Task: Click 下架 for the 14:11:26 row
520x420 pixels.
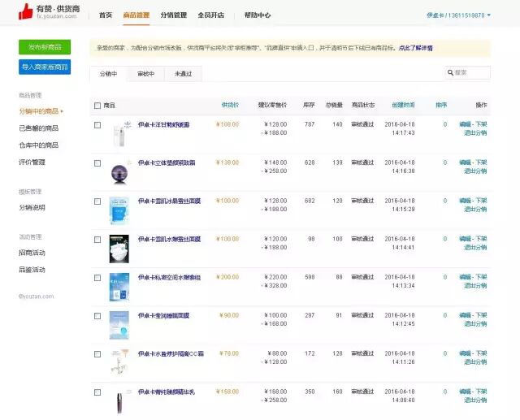Action: tap(481, 353)
